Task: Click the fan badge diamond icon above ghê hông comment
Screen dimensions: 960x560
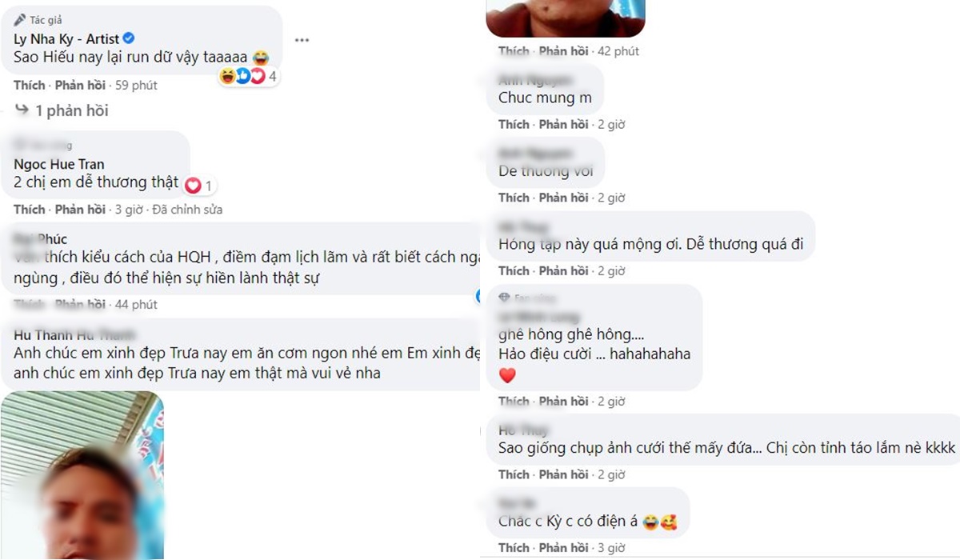Action: 504,297
